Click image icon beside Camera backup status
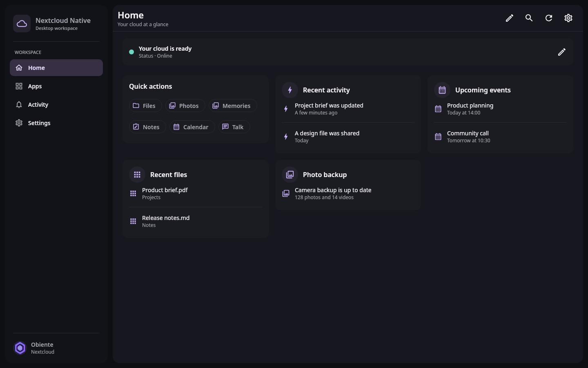The image size is (588, 368). click(286, 193)
